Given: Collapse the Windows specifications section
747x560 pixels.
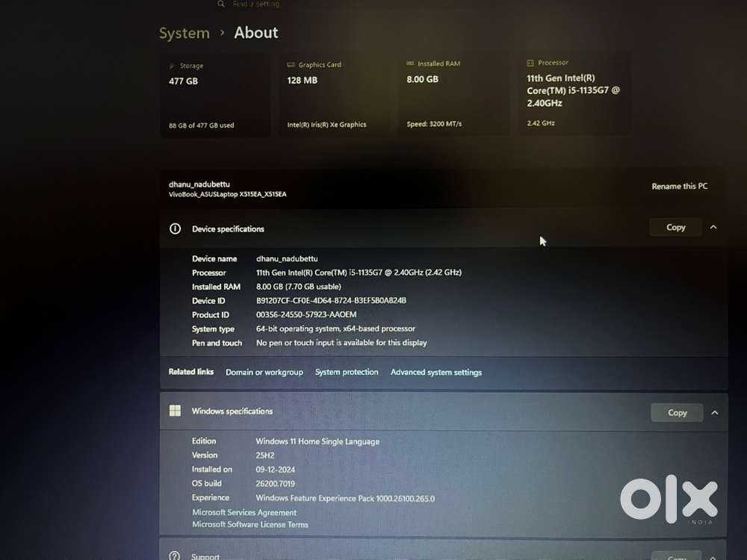Looking at the screenshot, I should [x=715, y=412].
